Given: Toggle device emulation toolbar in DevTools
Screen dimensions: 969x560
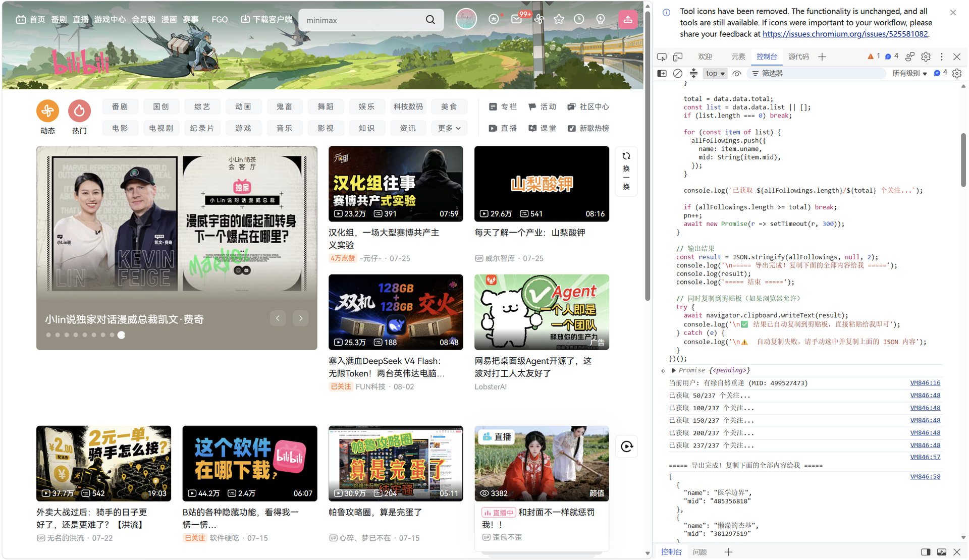Looking at the screenshot, I should tap(678, 57).
